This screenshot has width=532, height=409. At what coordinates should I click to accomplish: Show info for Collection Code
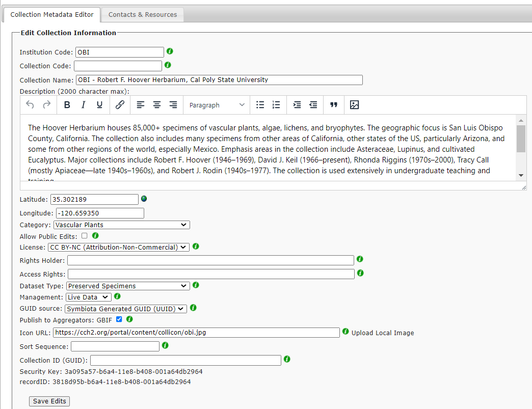pos(168,65)
